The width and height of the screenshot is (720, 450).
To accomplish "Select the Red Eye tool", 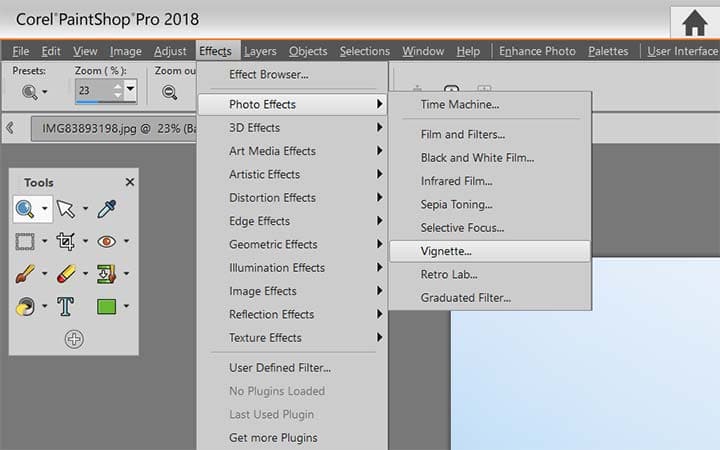I will (107, 242).
